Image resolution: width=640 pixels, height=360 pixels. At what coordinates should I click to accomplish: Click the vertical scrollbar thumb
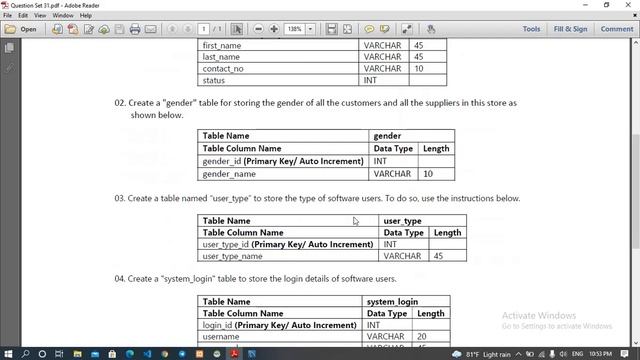click(x=636, y=191)
